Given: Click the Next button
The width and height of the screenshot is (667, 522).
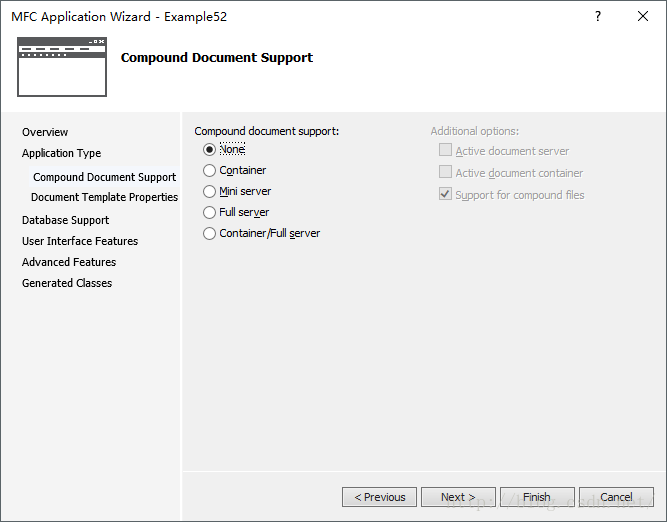Looking at the screenshot, I should (458, 497).
